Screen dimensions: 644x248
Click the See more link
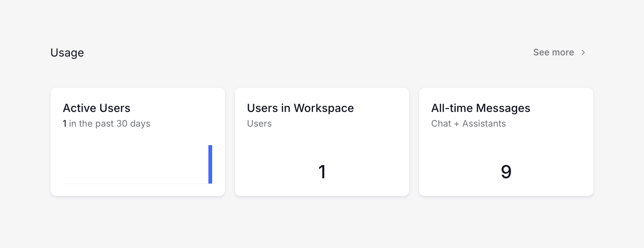553,52
